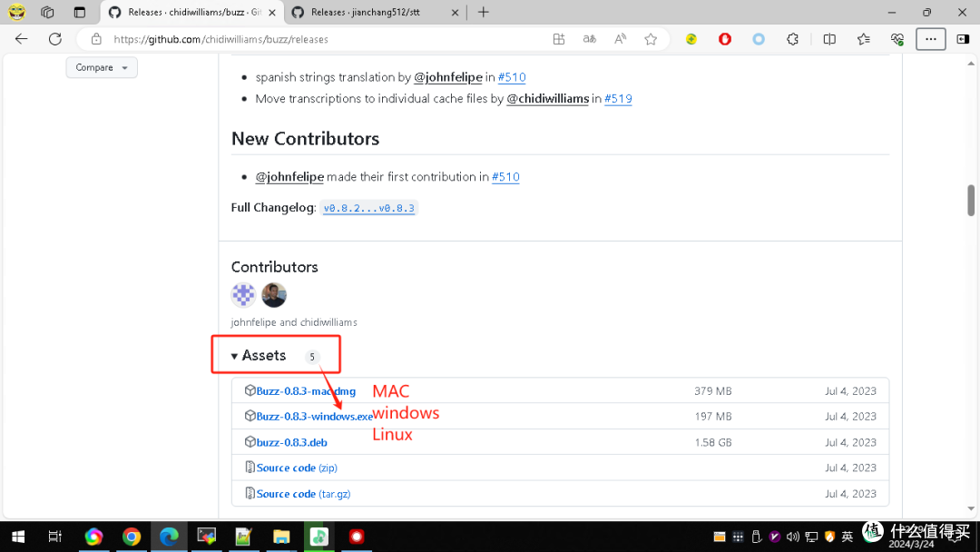
Task: Click the browser back arrow
Action: (x=21, y=39)
